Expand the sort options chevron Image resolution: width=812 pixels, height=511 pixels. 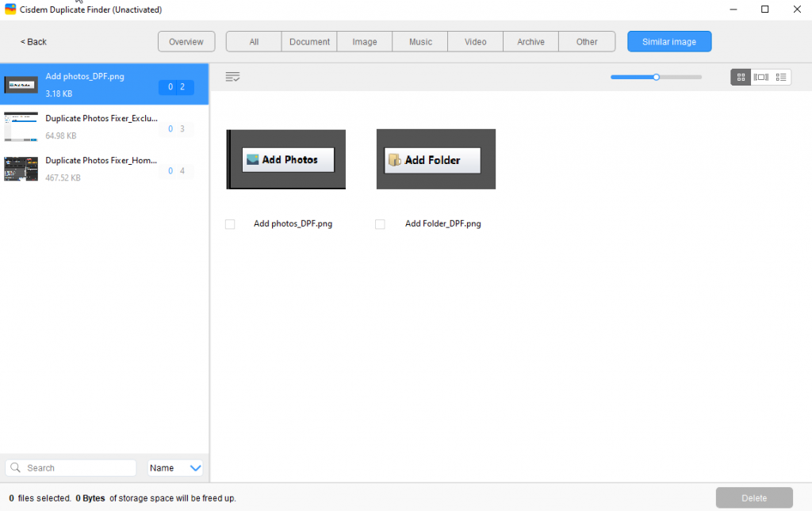(195, 467)
